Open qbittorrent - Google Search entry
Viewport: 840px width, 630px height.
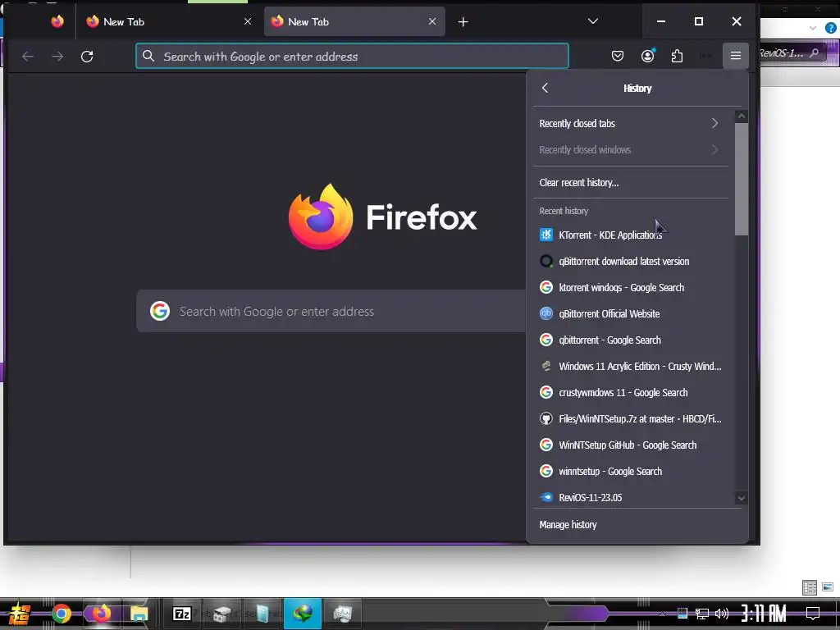tap(631, 340)
